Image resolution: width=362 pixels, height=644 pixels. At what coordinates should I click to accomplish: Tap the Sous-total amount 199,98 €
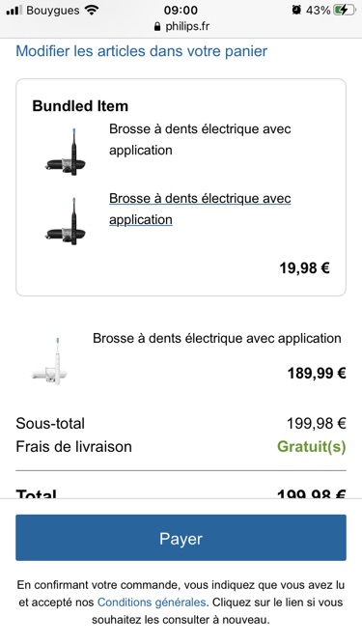coord(316,424)
